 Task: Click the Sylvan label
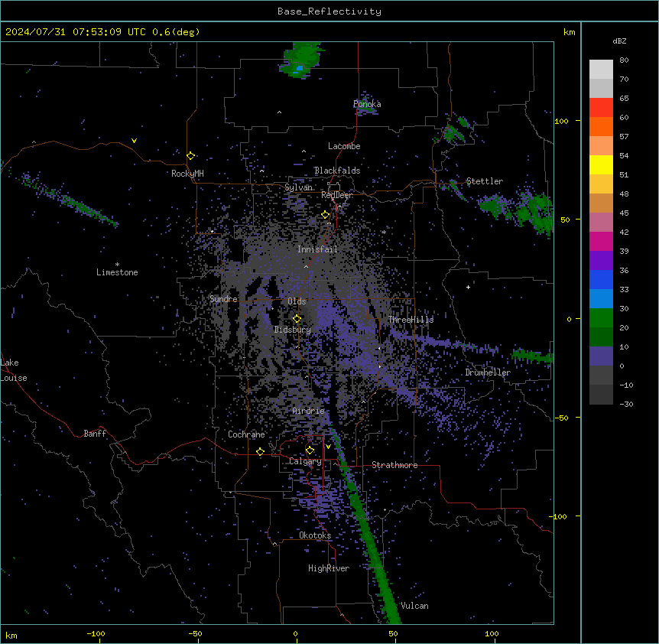click(x=298, y=187)
